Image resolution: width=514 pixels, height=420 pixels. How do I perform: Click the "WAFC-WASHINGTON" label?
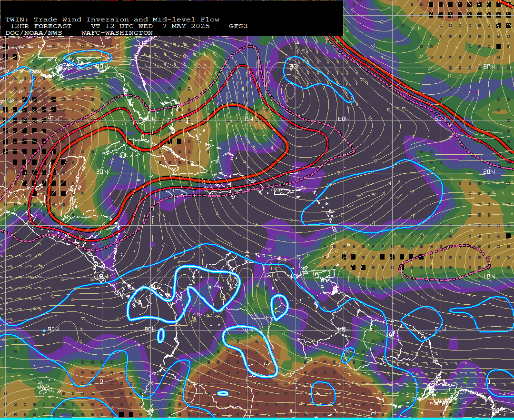(x=117, y=33)
